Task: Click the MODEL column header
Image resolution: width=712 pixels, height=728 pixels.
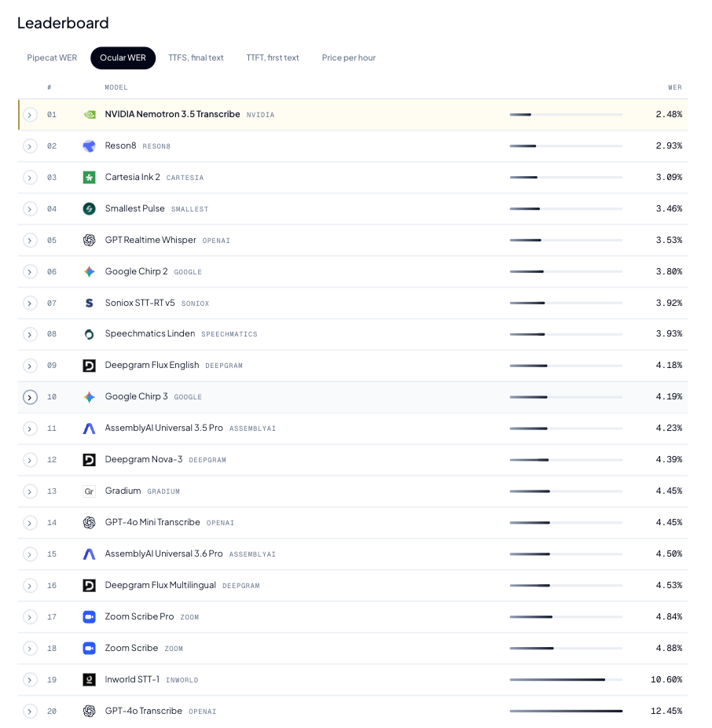Action: coord(116,87)
